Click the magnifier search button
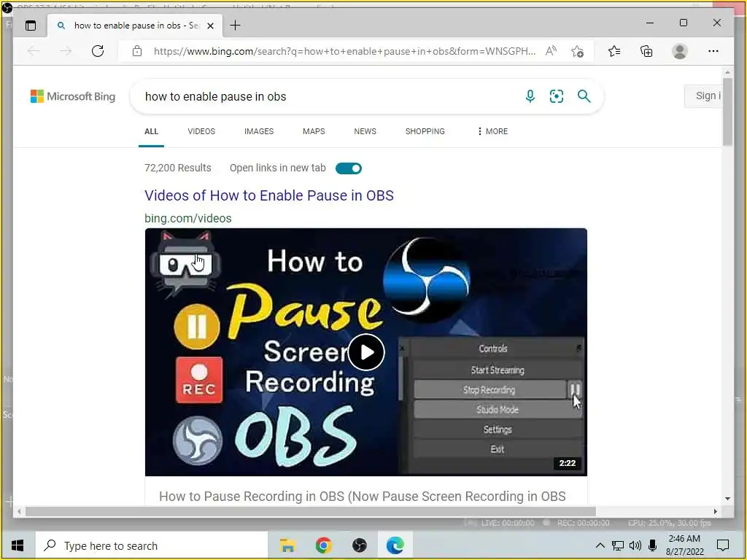 [x=584, y=96]
